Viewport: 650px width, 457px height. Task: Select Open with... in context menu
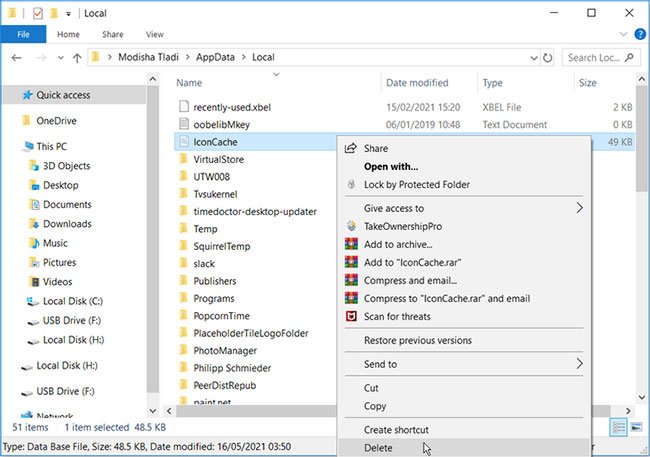pos(391,166)
